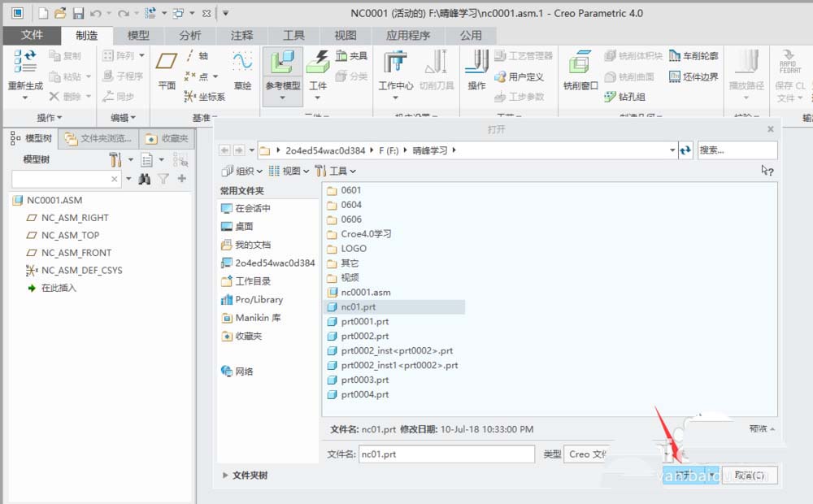Select Network (网络) in sidebar
813x504 pixels.
pyautogui.click(x=237, y=371)
